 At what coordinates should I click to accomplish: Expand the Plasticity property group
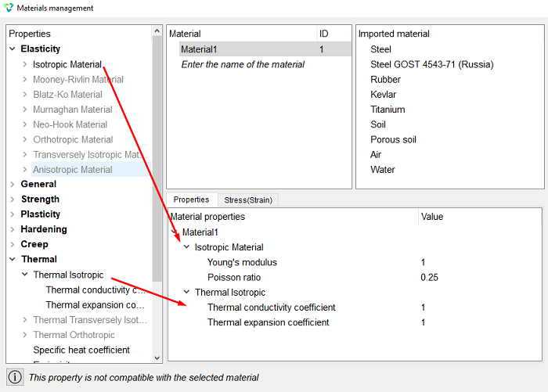[x=13, y=214]
